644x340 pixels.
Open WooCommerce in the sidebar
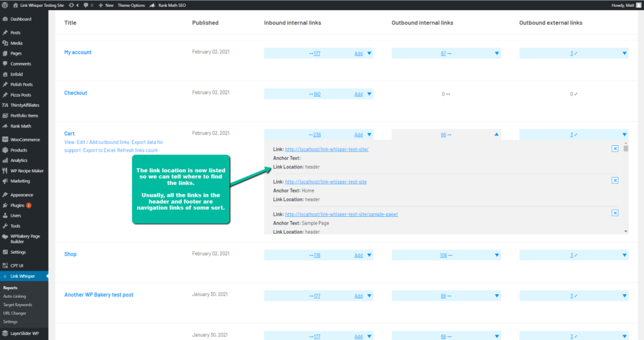click(24, 140)
